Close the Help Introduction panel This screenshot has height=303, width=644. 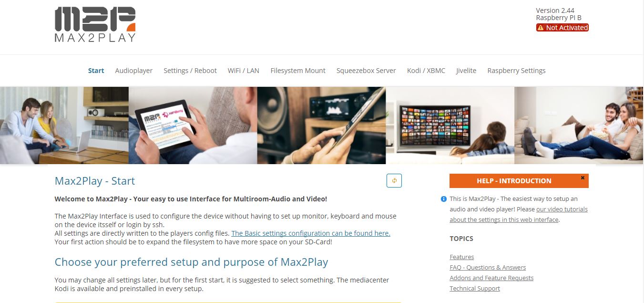[x=583, y=178]
